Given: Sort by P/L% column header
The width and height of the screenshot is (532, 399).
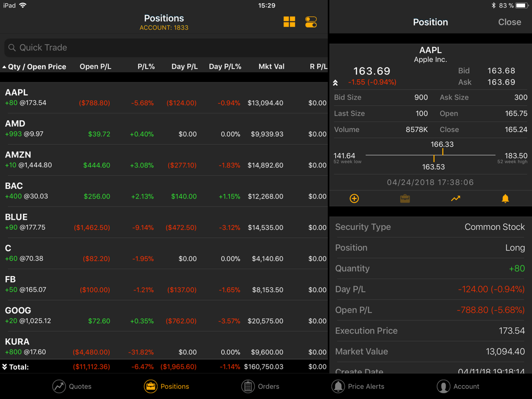Looking at the screenshot, I should pos(146,66).
